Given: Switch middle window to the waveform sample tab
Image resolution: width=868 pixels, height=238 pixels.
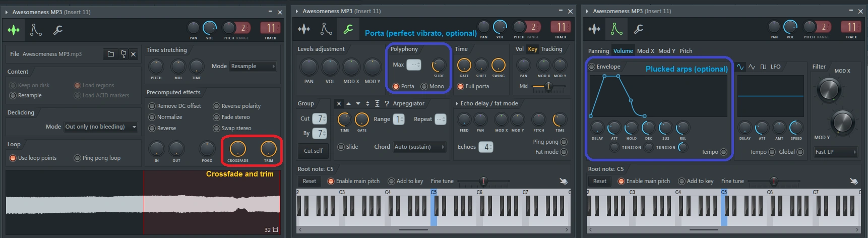Looking at the screenshot, I should pyautogui.click(x=304, y=29).
